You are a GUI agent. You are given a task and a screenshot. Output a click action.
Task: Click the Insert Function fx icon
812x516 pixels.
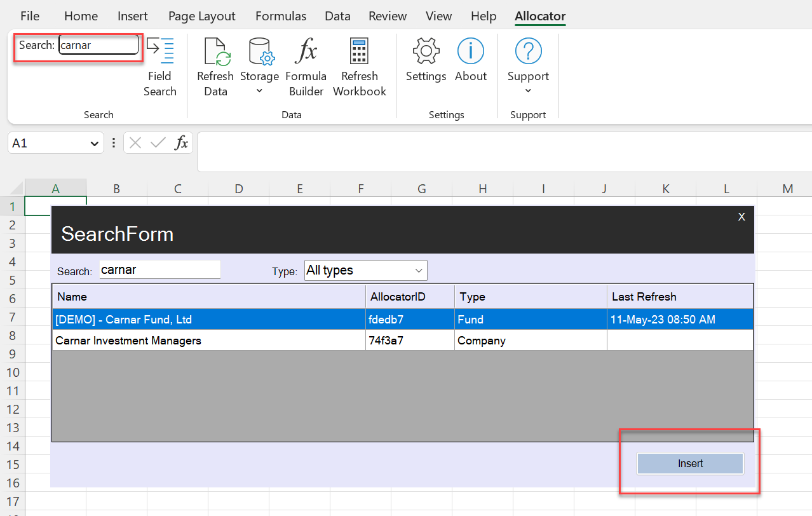click(x=182, y=143)
